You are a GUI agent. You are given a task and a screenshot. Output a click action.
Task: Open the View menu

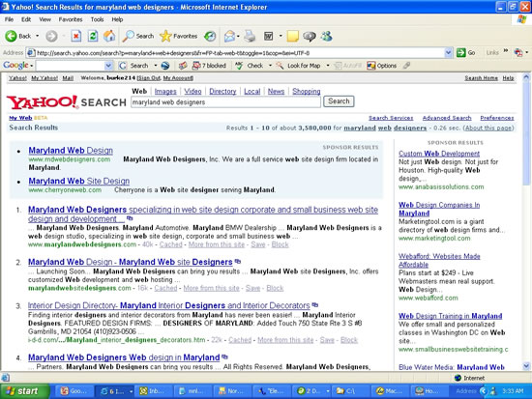tap(44, 19)
